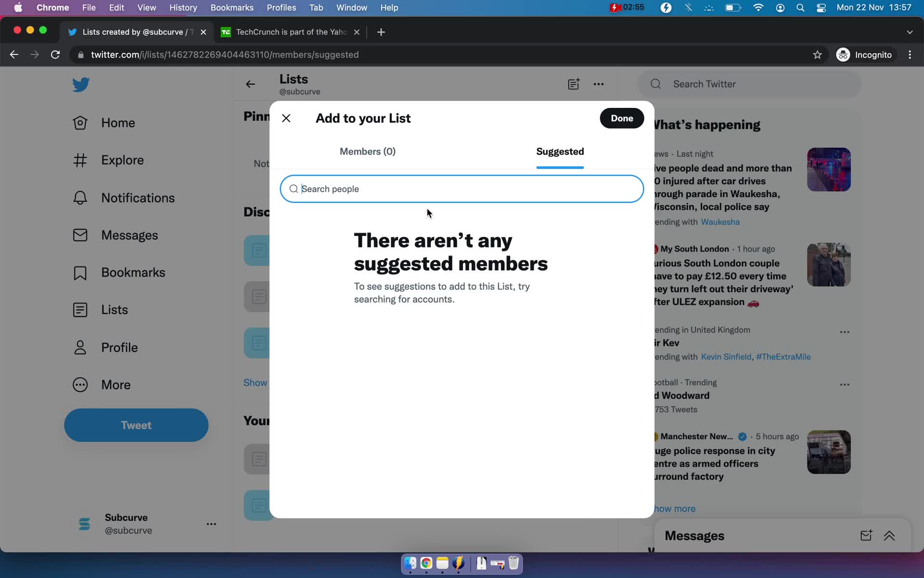Click the back arrow on Lists page
Viewport: 924px width, 578px height.
(x=251, y=84)
